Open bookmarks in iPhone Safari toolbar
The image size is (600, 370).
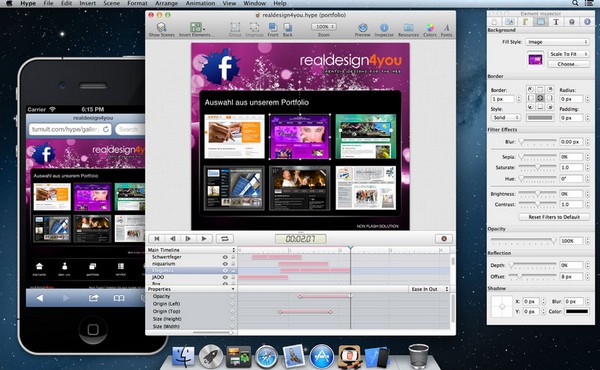[x=119, y=298]
